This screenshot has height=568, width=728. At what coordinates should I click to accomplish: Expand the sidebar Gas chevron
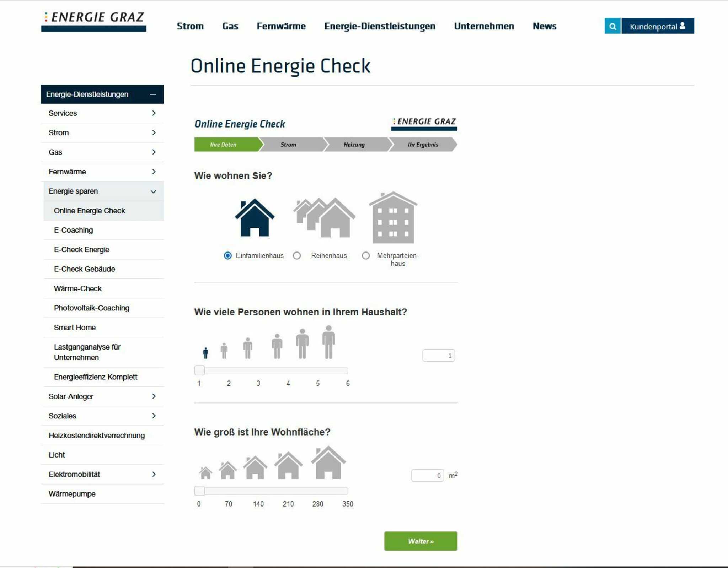click(x=154, y=152)
